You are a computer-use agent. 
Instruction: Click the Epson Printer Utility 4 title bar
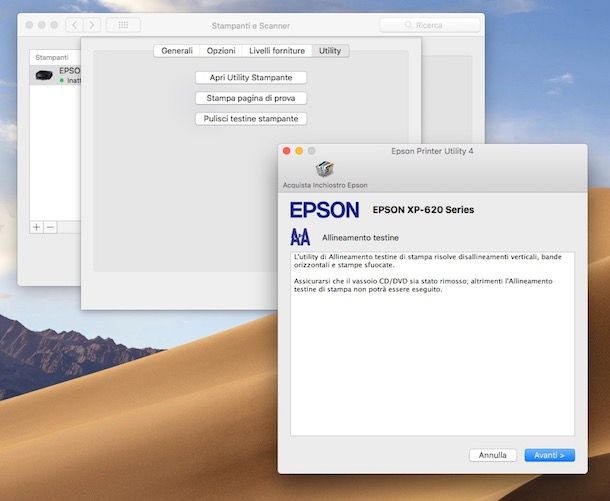(x=432, y=151)
